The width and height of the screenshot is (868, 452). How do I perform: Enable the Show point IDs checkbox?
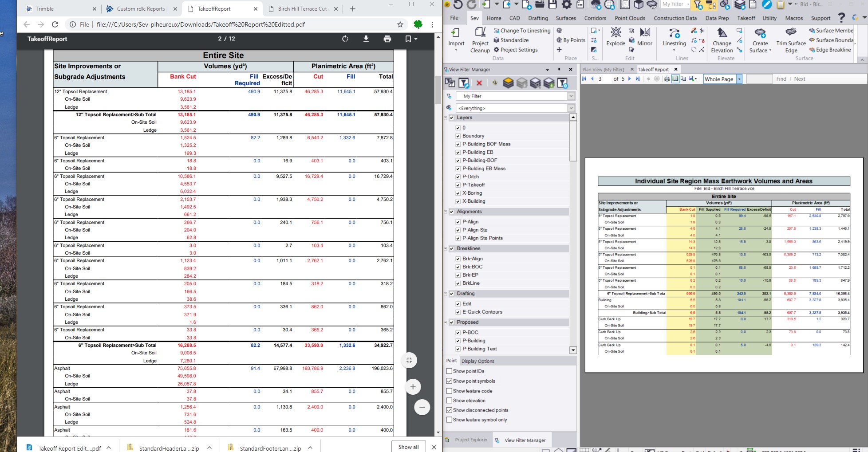(449, 371)
